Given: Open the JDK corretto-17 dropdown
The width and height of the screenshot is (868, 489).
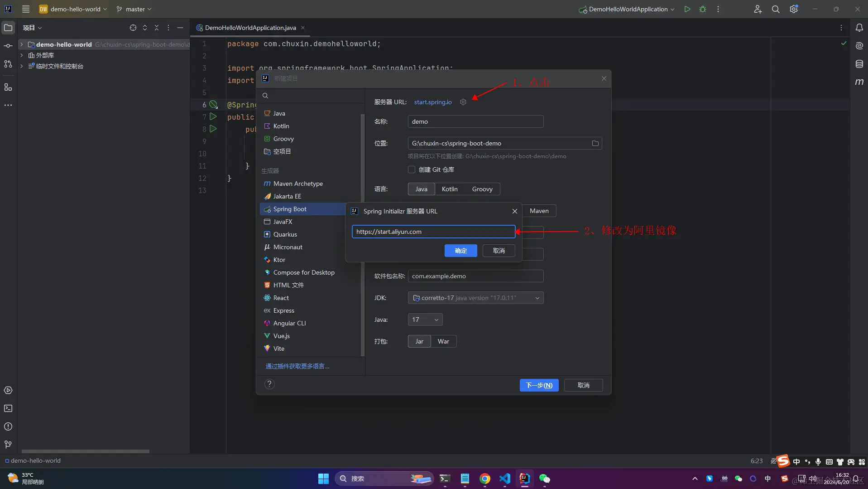Looking at the screenshot, I should [475, 298].
